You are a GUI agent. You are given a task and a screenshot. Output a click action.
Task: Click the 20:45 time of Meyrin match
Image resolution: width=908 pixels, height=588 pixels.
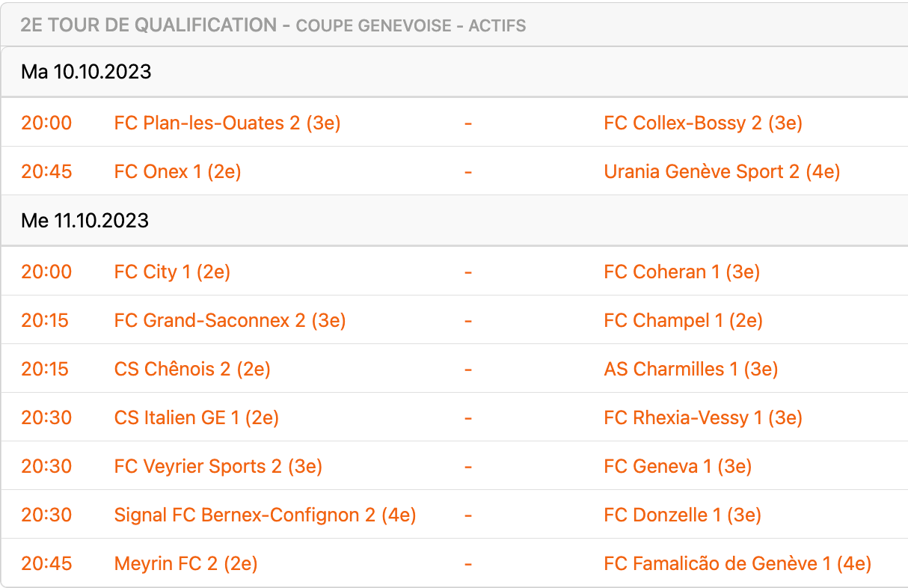pyautogui.click(x=46, y=563)
